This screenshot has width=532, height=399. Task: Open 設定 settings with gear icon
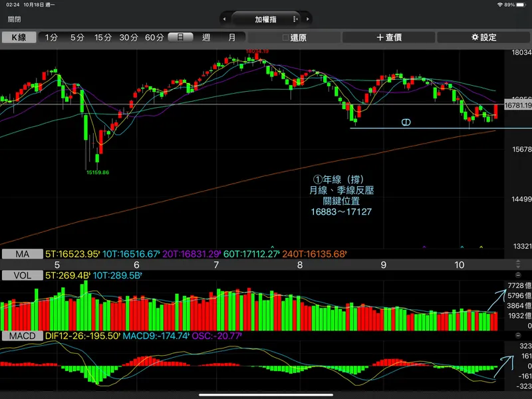coord(483,37)
